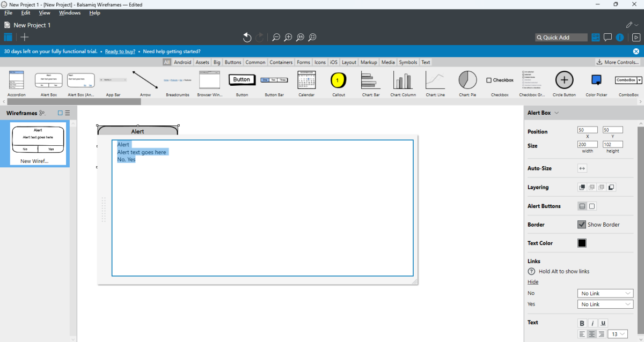Open the Help menu
644x342 pixels.
pyautogui.click(x=94, y=12)
